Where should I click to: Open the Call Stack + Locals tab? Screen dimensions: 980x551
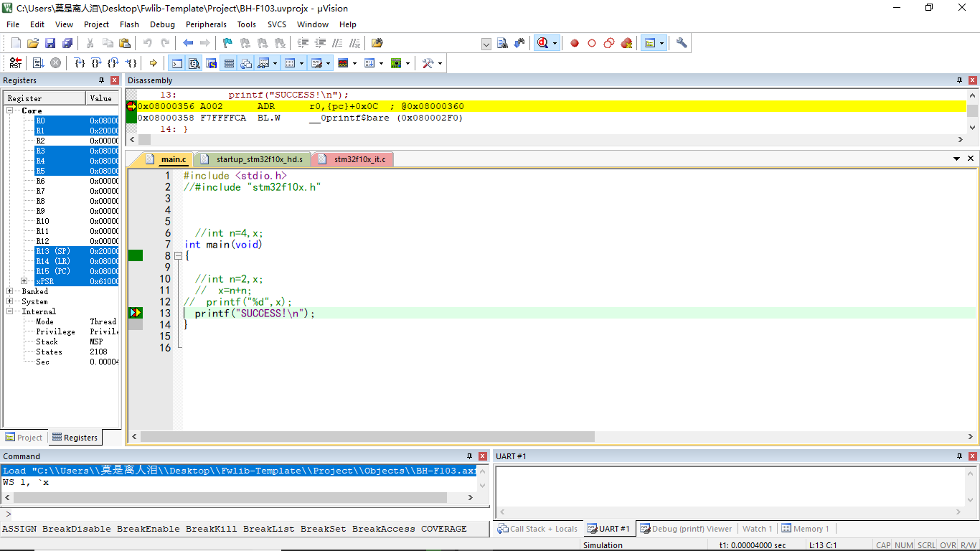pos(538,529)
